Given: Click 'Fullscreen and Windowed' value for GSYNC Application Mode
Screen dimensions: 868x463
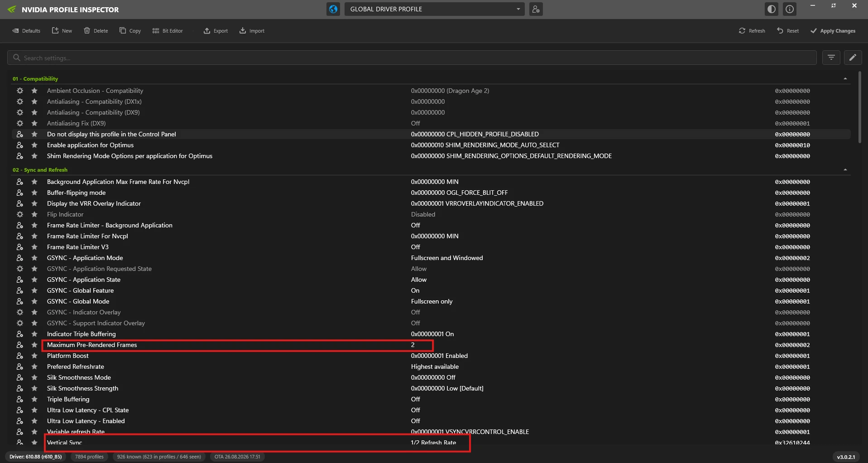Looking at the screenshot, I should click(447, 258).
